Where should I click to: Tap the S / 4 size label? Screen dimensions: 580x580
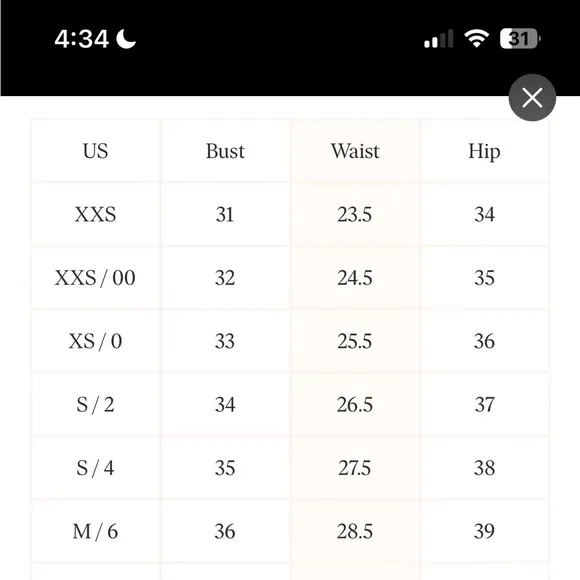[95, 468]
